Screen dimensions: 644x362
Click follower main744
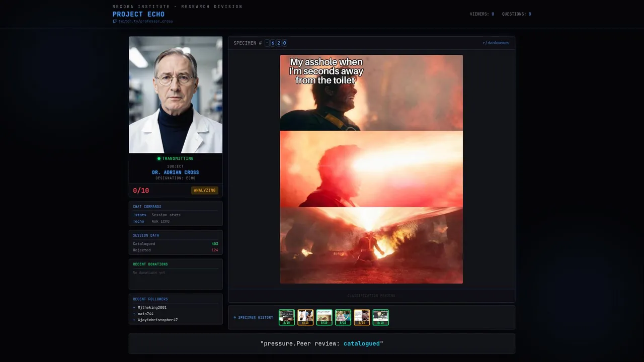(145, 314)
